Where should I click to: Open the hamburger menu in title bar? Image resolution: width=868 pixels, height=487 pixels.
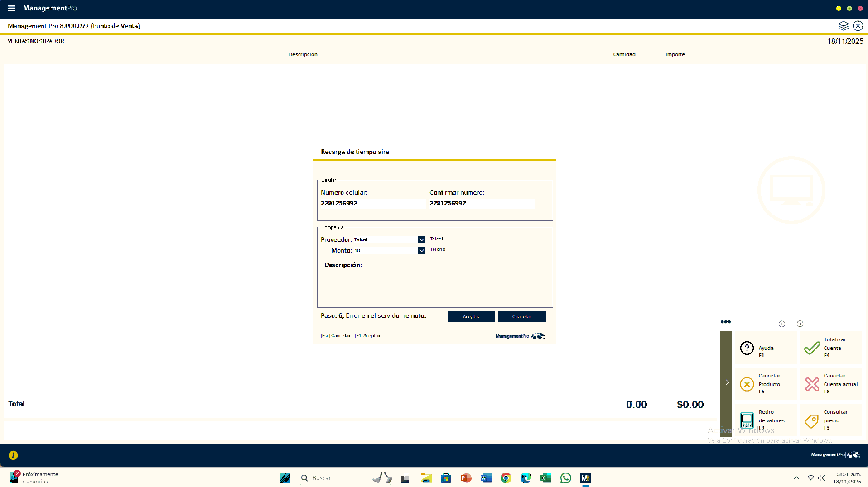point(11,8)
